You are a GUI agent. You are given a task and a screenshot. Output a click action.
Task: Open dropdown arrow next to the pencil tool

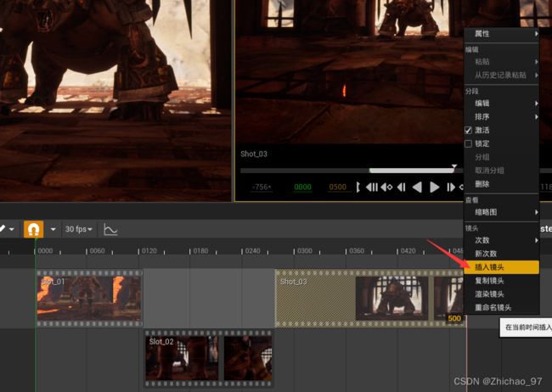(x=12, y=229)
